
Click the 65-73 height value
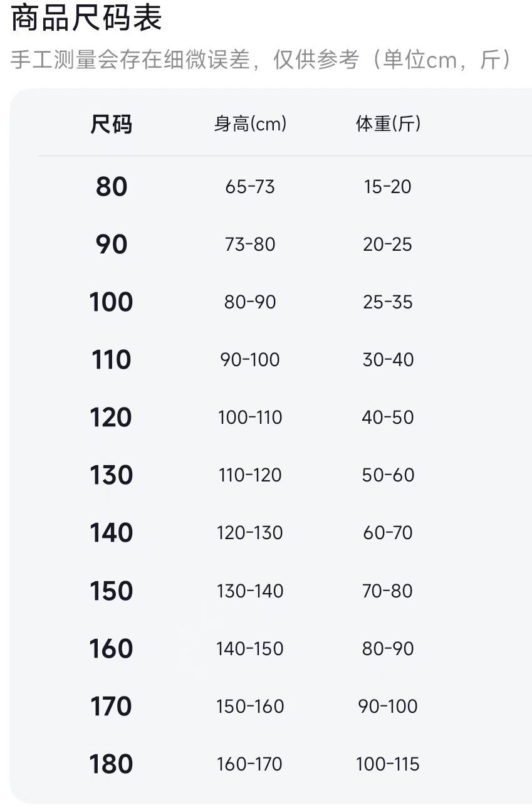click(x=250, y=187)
